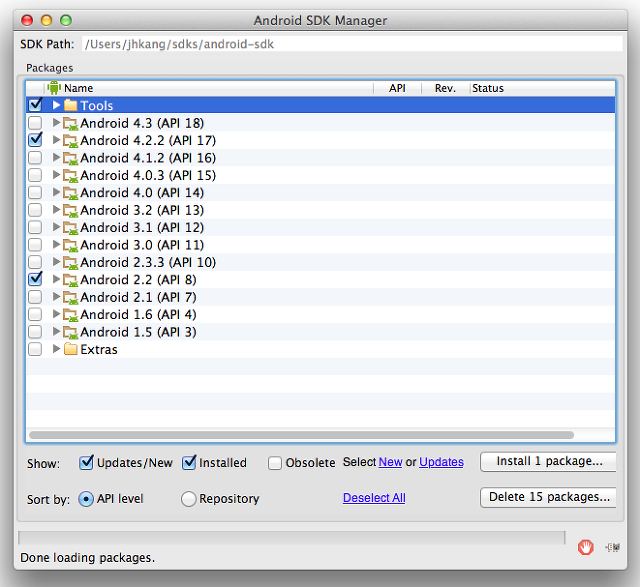640x587 pixels.
Task: Click the Android 4.2.2 platform folder icon
Action: click(x=71, y=140)
